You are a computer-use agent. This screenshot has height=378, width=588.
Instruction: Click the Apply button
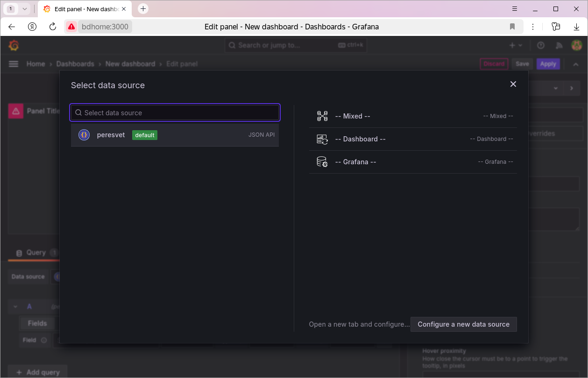click(548, 64)
